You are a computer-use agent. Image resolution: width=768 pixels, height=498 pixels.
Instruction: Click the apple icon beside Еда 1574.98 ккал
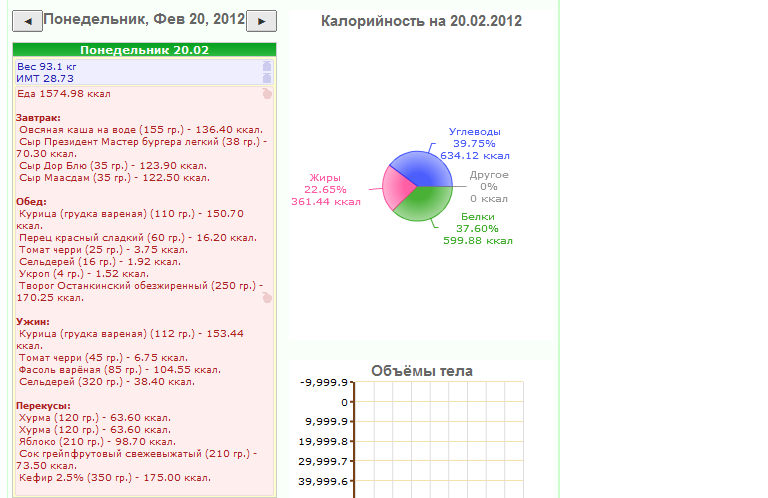click(x=267, y=94)
